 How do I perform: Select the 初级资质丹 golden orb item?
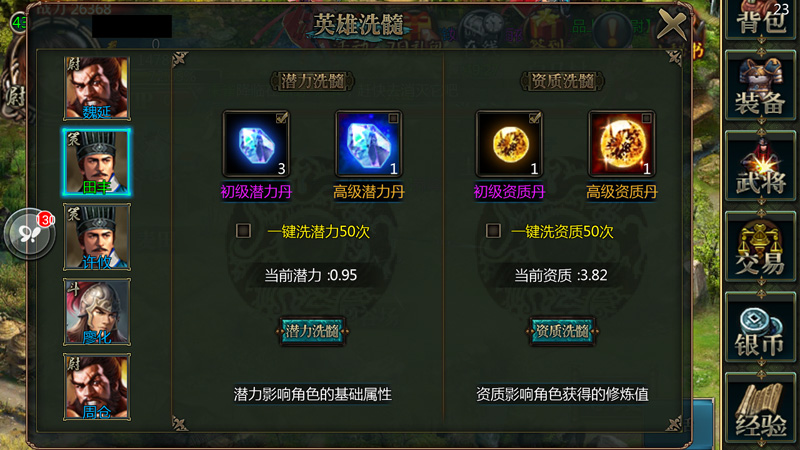tap(509, 144)
